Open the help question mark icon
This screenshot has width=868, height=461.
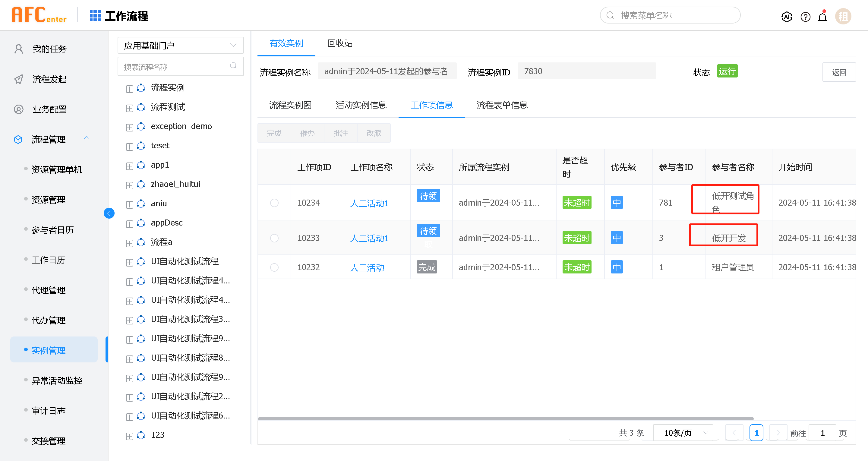805,17
